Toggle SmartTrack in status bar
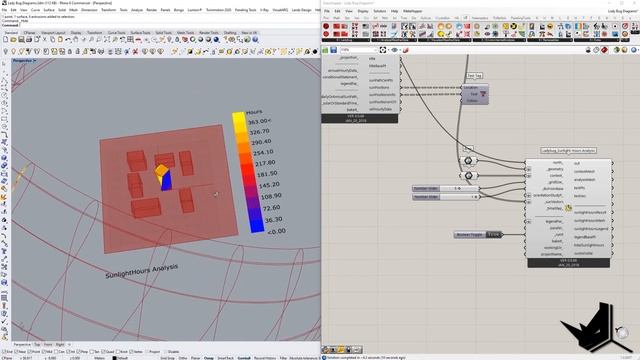This screenshot has height=360, width=640. click(x=225, y=358)
